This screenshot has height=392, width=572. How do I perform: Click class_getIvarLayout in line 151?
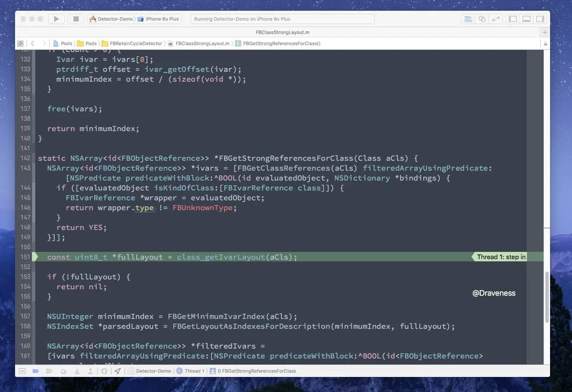(221, 257)
